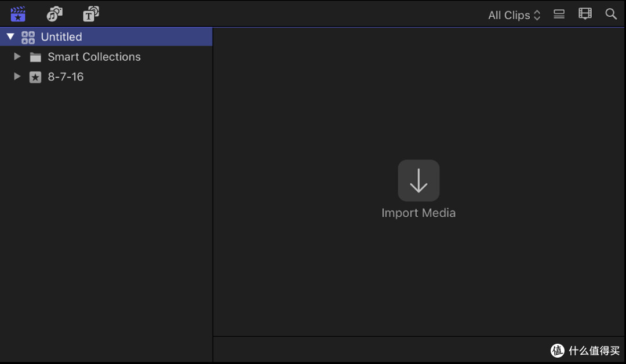Click the Import Media arrow button
The image size is (626, 364).
(x=418, y=180)
